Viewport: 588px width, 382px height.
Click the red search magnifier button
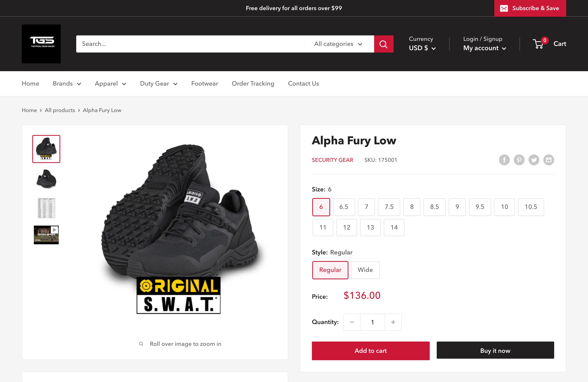pyautogui.click(x=383, y=44)
